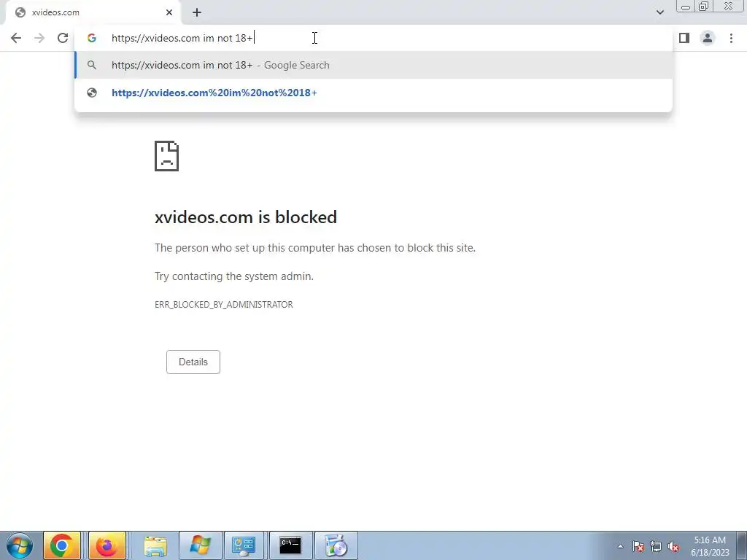The image size is (747, 560).
Task: Reload the blocked page
Action: (x=63, y=38)
